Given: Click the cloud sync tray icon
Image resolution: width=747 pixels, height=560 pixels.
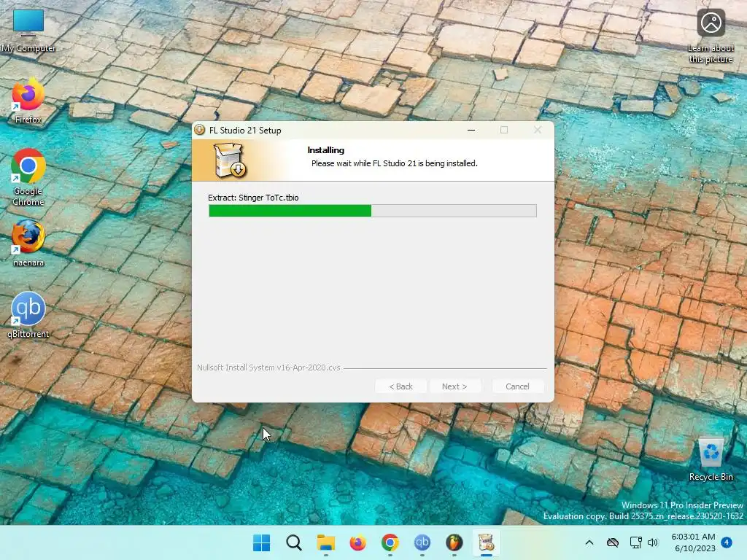Looking at the screenshot, I should 613,542.
